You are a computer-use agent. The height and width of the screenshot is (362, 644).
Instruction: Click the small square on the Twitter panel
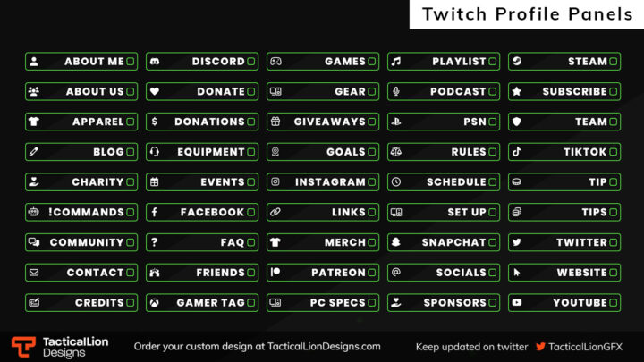614,242
